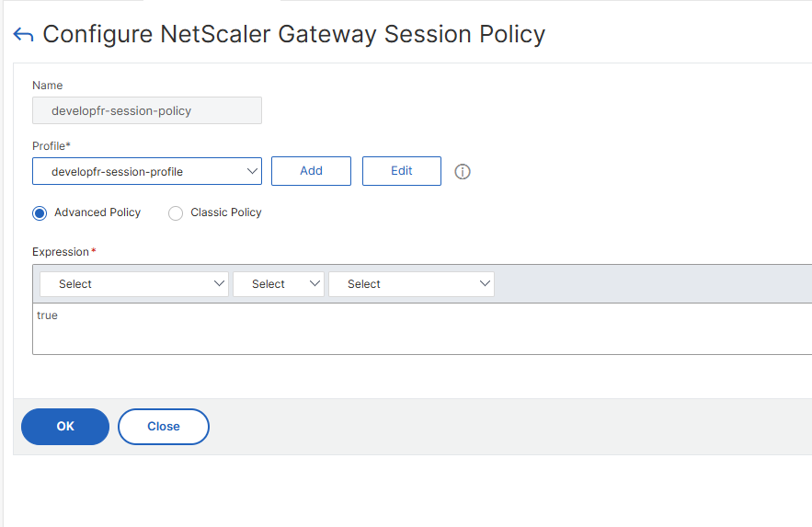Image resolution: width=812 pixels, height=527 pixels.
Task: Click the Configure NetScaler Gateway Session Policy heading
Action: pos(294,35)
